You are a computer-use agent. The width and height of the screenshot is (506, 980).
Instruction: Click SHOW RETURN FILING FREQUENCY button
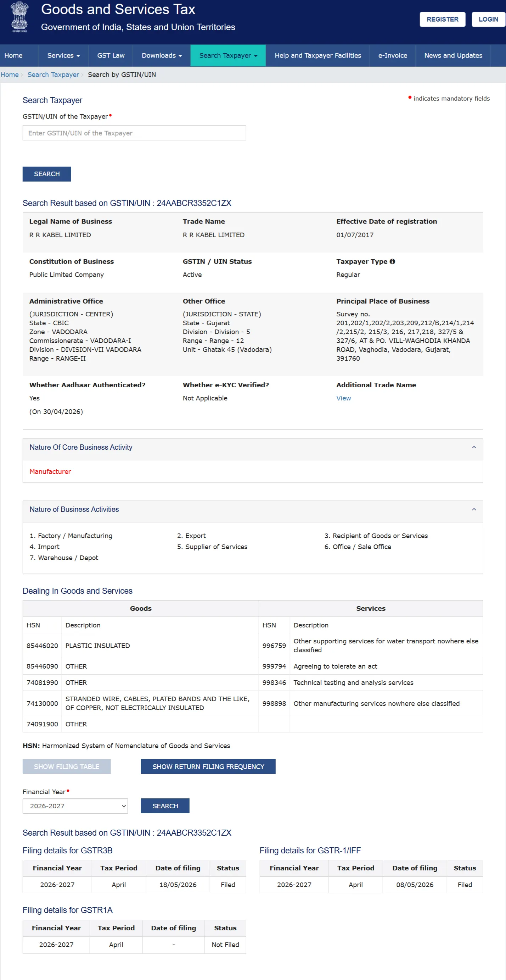click(x=208, y=766)
